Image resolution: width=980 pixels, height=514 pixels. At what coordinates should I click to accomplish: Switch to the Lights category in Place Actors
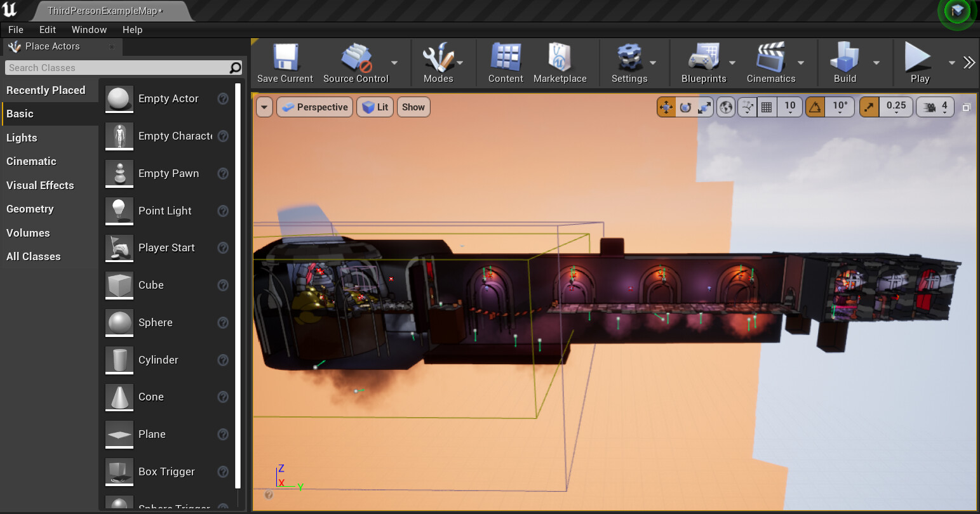tap(22, 138)
